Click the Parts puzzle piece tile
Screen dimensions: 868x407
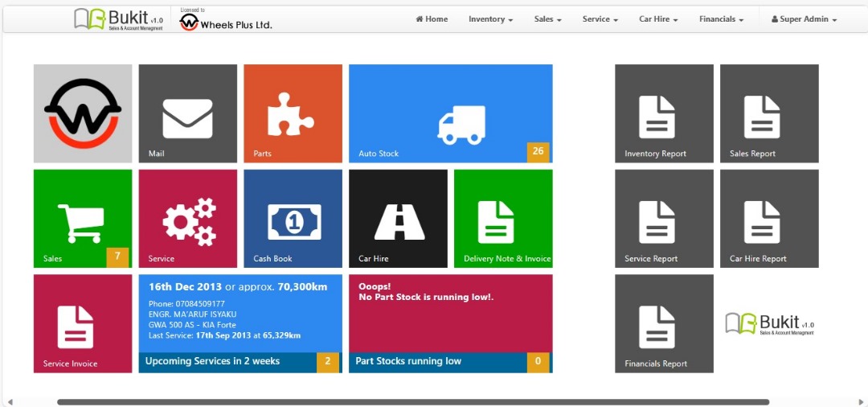293,114
